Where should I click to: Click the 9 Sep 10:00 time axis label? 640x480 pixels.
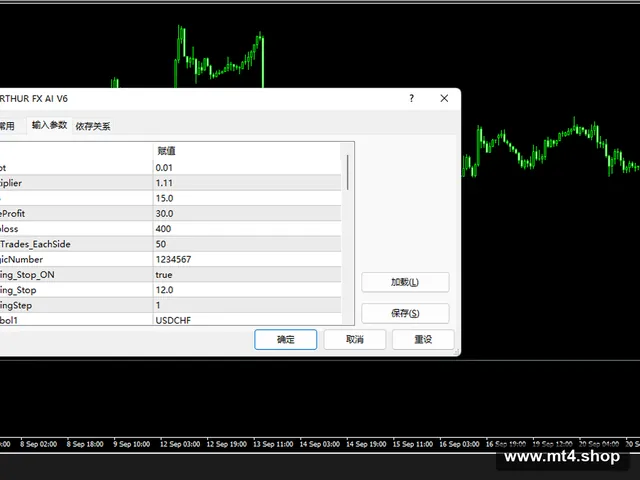pyautogui.click(x=131, y=444)
